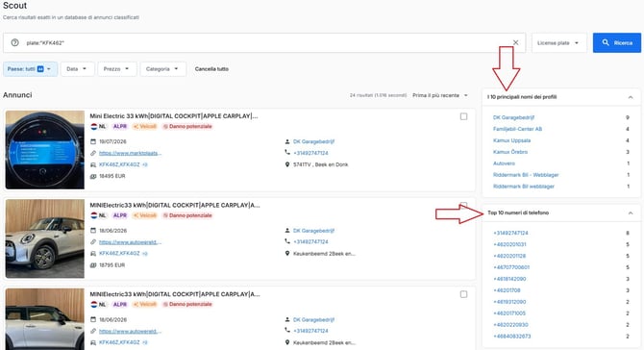
Task: Click the 18795 EUR price text
Action: (x=111, y=265)
